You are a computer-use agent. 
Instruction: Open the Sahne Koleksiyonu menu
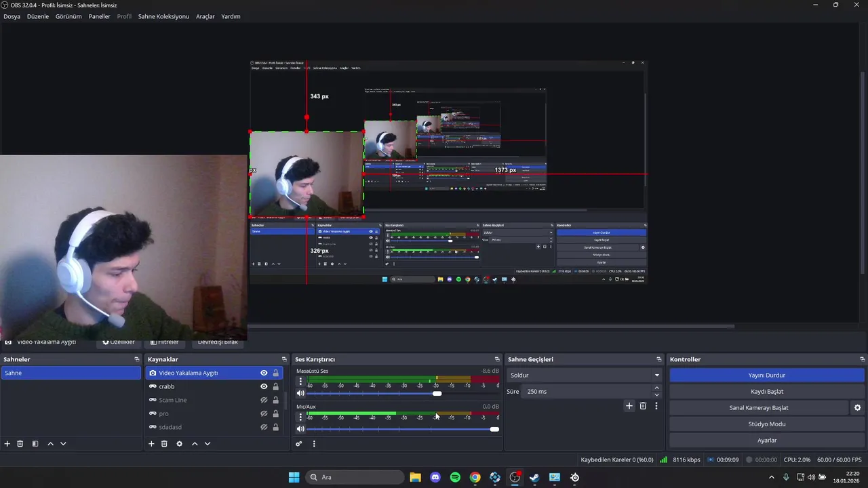(x=163, y=16)
